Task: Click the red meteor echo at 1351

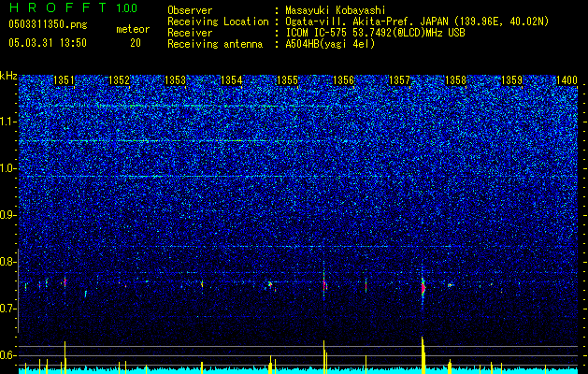Action: click(65, 281)
